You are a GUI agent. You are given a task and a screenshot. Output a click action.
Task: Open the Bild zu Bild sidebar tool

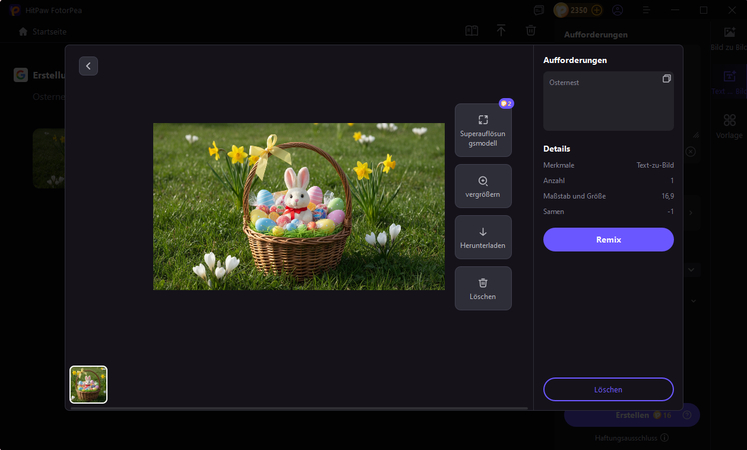729,39
